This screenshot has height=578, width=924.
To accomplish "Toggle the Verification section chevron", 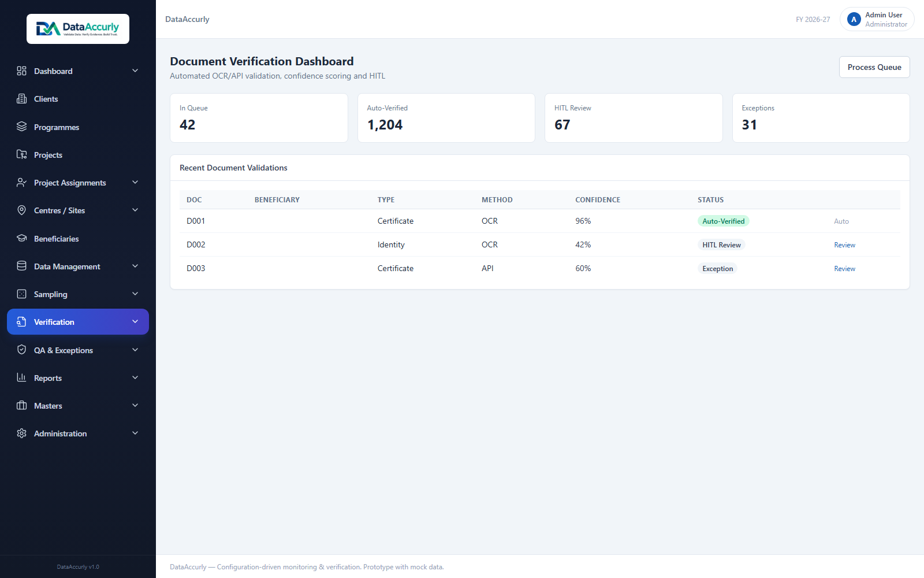I will [135, 321].
